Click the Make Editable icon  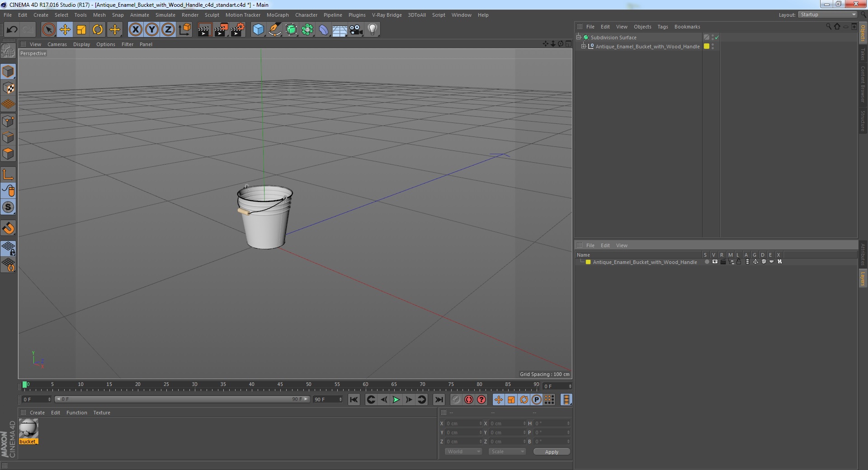[8, 51]
